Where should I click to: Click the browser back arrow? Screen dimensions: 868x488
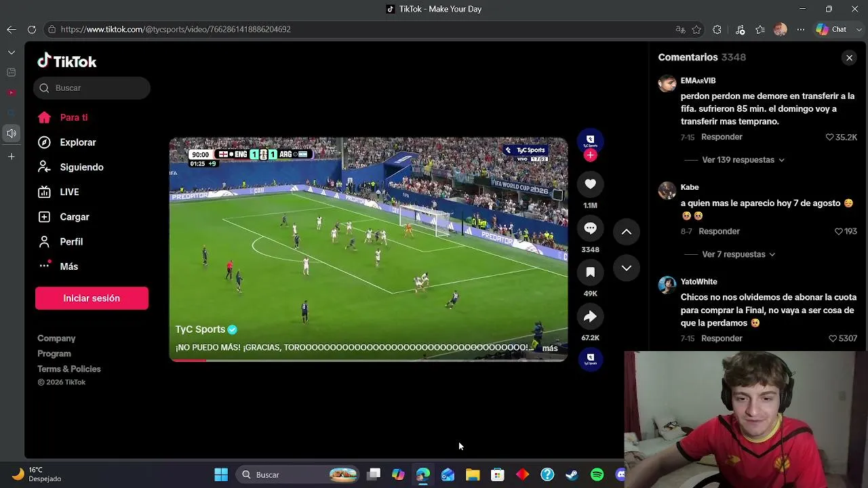(x=12, y=30)
